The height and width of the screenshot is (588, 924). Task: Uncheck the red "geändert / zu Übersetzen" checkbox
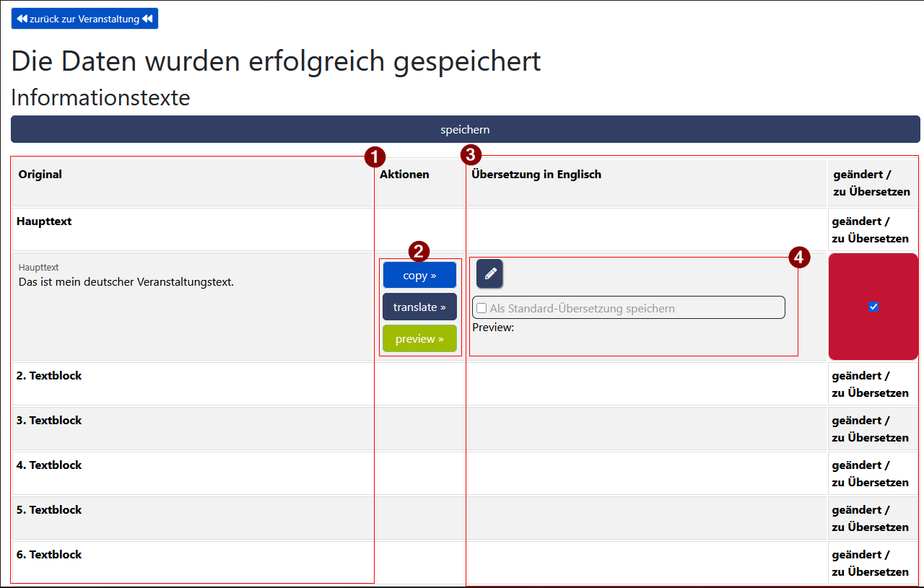click(x=873, y=306)
